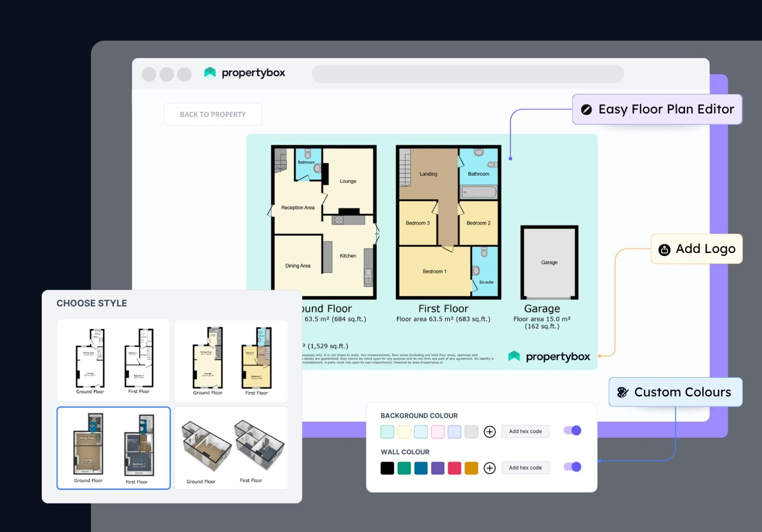Select the black wall colour swatch
The height and width of the screenshot is (532, 762).
[x=387, y=468]
